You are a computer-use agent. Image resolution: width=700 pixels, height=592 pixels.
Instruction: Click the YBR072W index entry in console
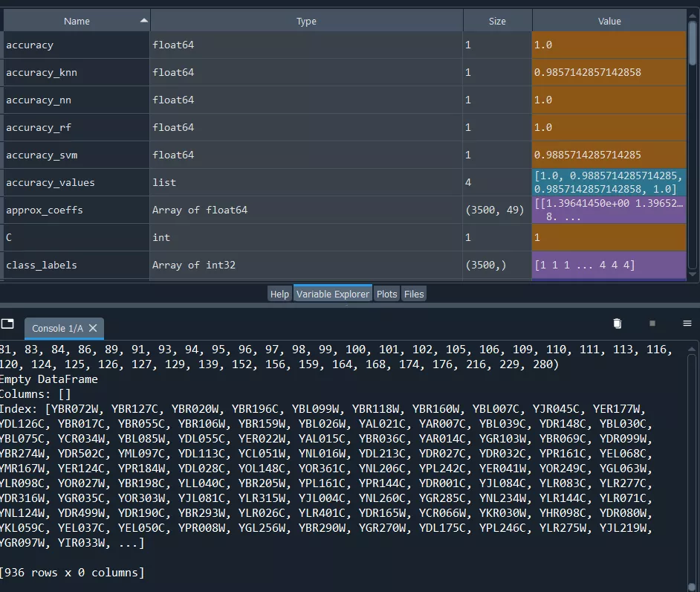tap(74, 409)
